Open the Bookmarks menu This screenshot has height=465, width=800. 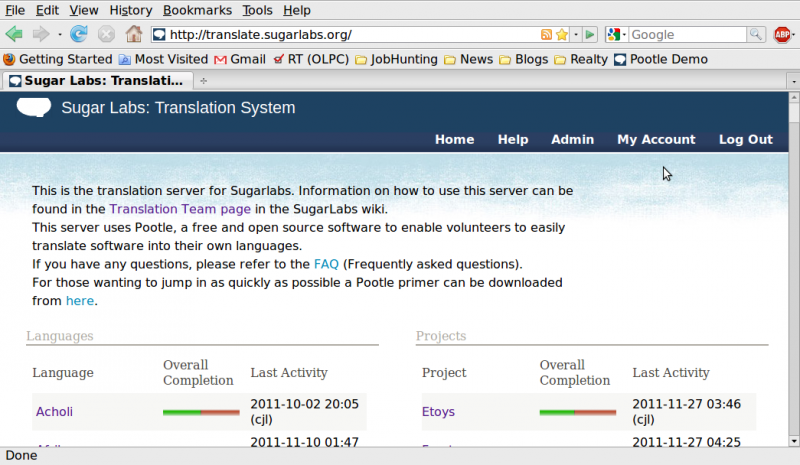(197, 10)
